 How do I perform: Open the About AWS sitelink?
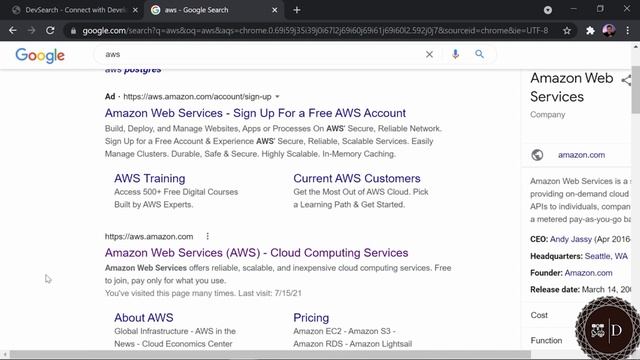[144, 318]
